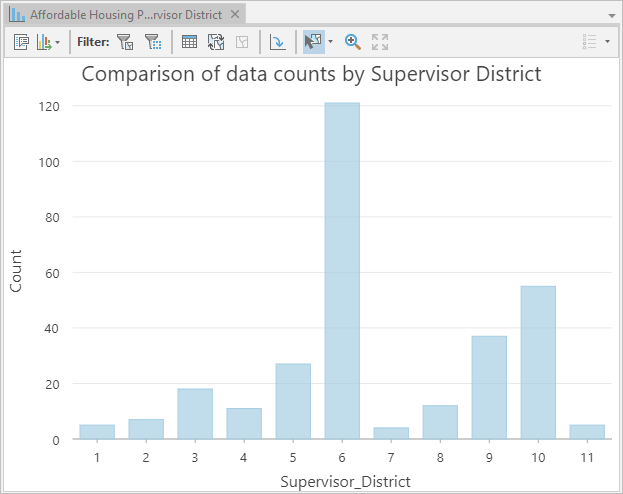The width and height of the screenshot is (623, 494).
Task: Click the x-axis label 1
Action: (97, 458)
